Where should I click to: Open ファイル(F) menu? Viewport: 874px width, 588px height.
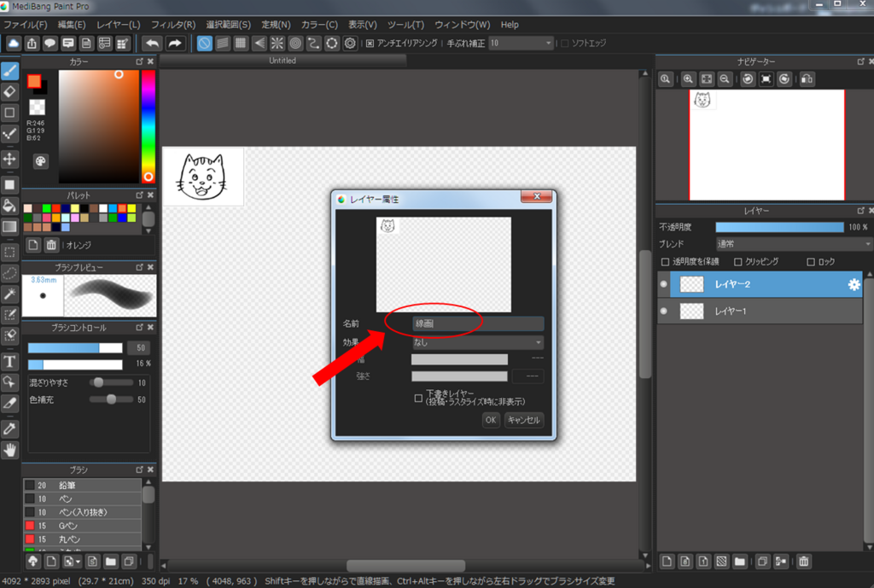pos(25,25)
